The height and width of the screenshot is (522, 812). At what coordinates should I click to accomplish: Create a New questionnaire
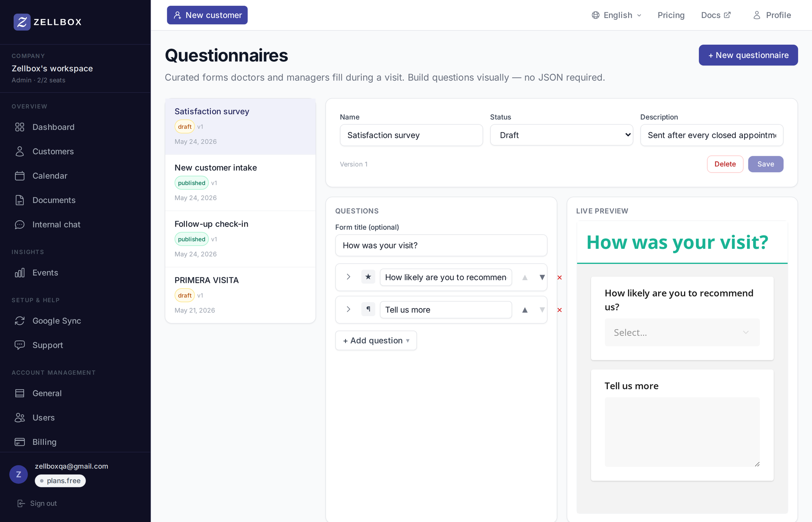[x=748, y=55]
